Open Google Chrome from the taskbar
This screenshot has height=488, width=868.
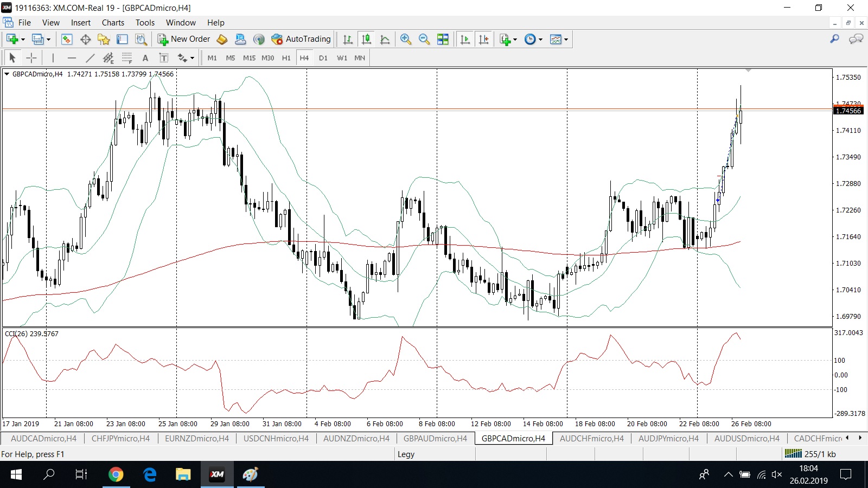click(x=116, y=475)
